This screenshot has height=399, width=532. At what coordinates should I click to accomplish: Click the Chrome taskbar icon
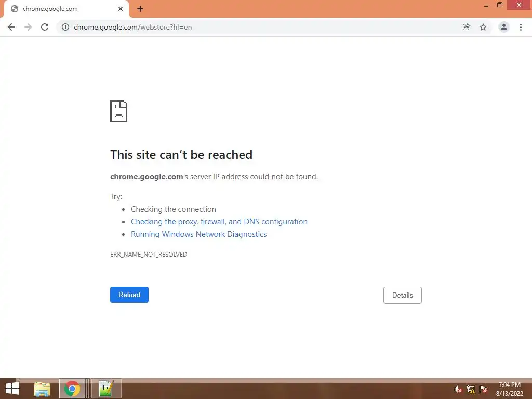[x=72, y=389]
